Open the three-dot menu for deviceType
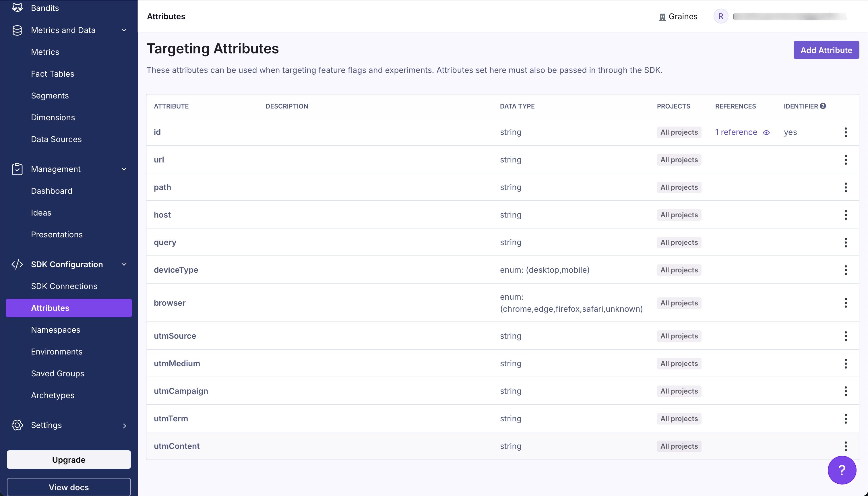868x496 pixels. (846, 270)
